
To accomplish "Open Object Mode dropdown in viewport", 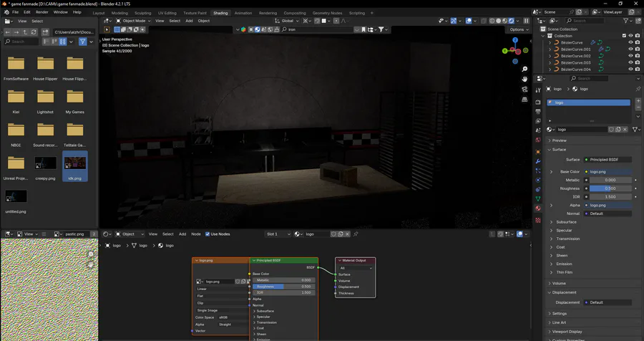I will pyautogui.click(x=132, y=21).
